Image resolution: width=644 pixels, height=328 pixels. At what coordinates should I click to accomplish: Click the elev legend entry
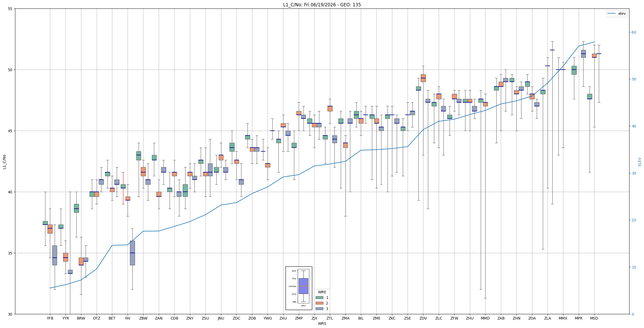click(x=617, y=13)
